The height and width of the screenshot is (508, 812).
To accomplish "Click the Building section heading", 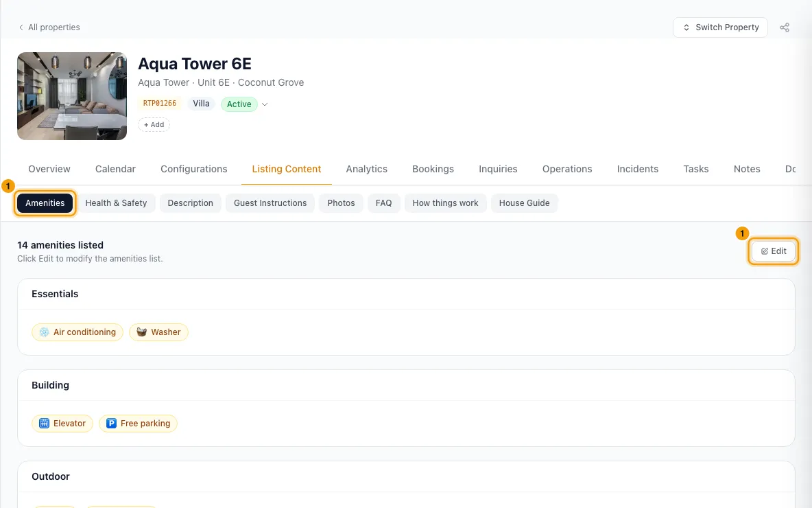I will [50, 385].
